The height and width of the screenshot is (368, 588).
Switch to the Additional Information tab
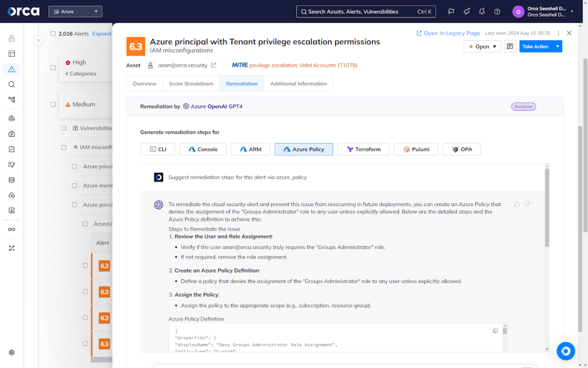point(298,84)
